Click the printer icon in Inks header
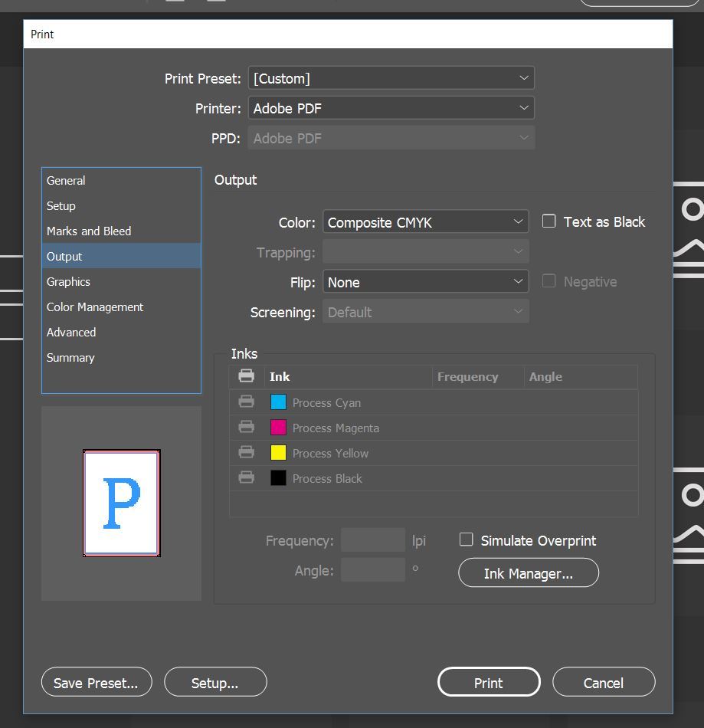The image size is (704, 728). click(x=246, y=375)
